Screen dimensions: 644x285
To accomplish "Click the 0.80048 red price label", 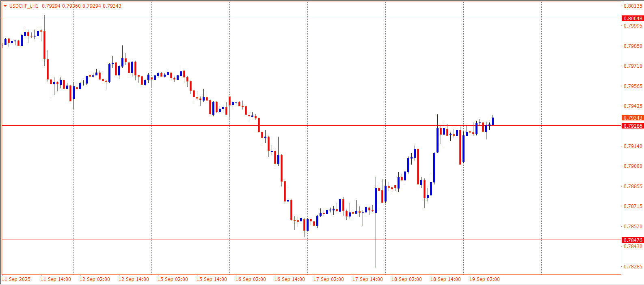I will click(x=633, y=18).
